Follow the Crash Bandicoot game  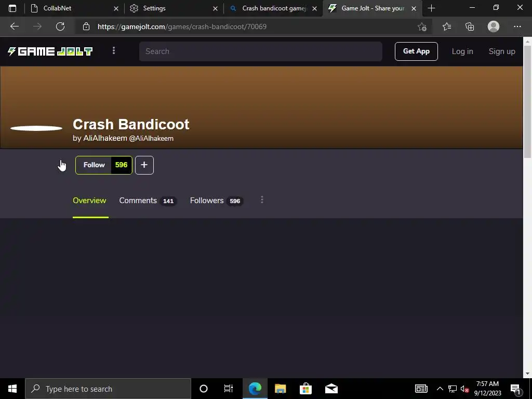coord(94,165)
